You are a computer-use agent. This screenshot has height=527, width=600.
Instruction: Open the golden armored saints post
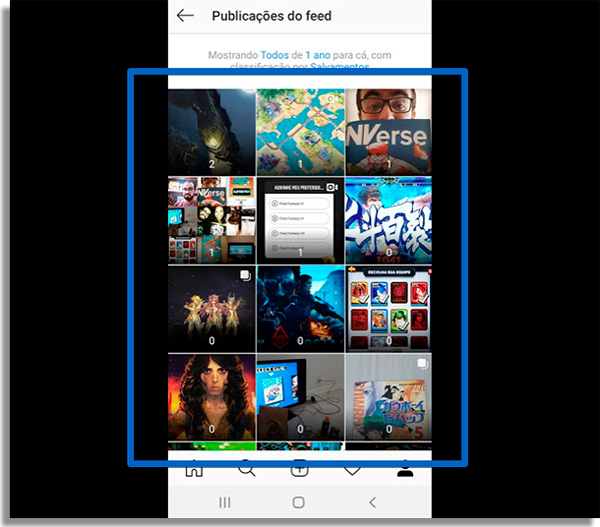[x=212, y=308]
